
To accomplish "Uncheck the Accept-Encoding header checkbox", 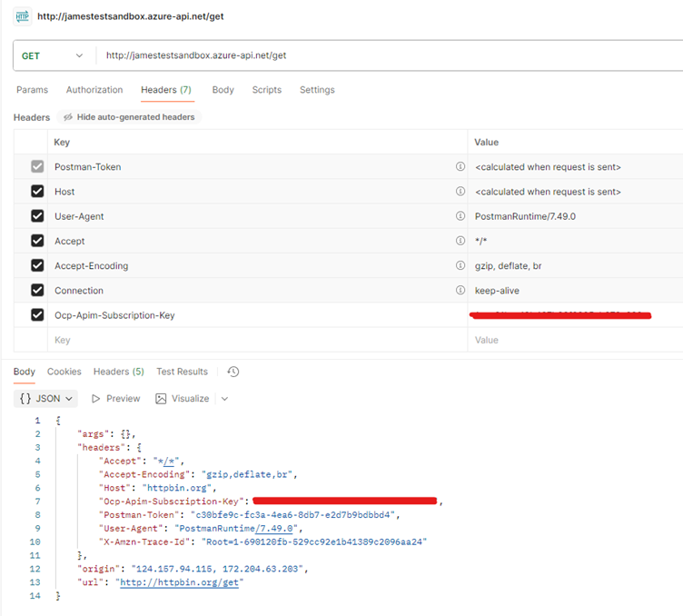I will (37, 265).
